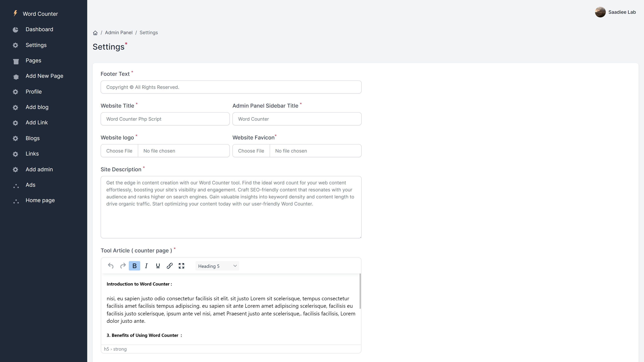
Task: Click the editor content scrollbar
Action: tap(360, 291)
